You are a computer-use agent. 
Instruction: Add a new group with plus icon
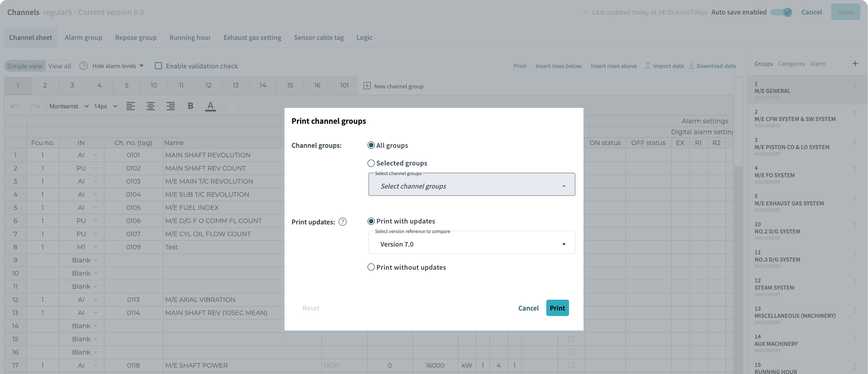coord(855,63)
